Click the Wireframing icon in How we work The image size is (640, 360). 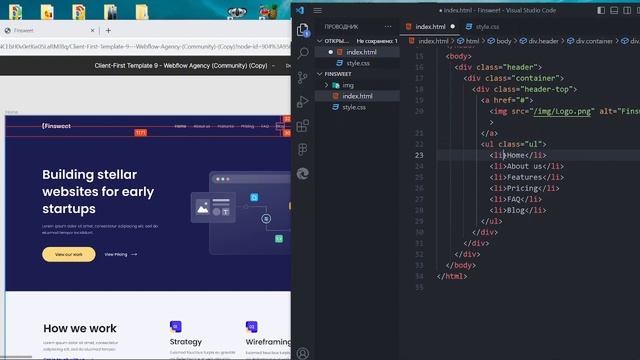[252, 327]
